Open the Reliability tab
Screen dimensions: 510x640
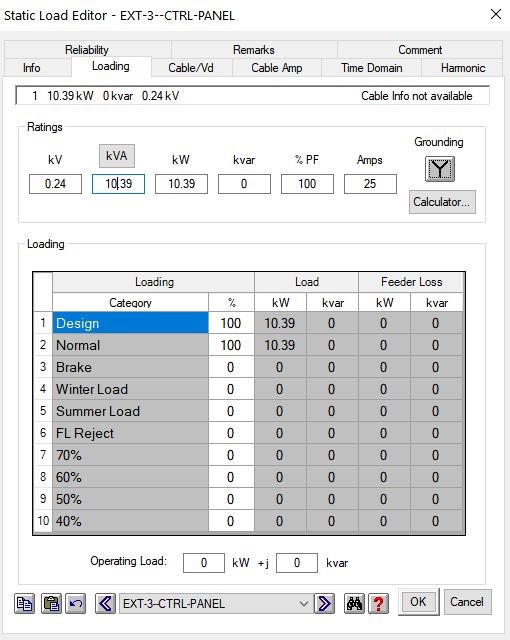(x=87, y=49)
